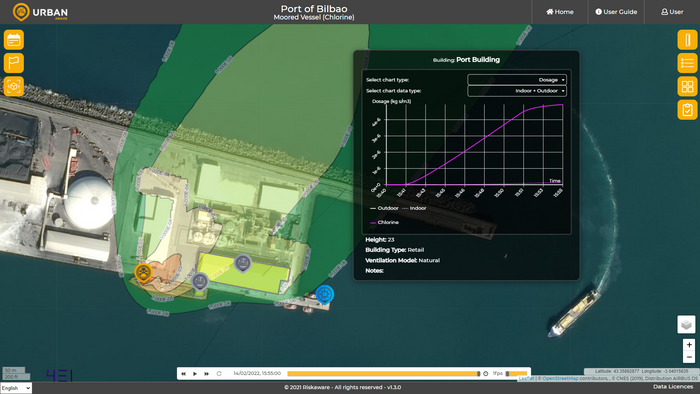
Task: Toggle the Chlorine legend series
Action: 384,222
